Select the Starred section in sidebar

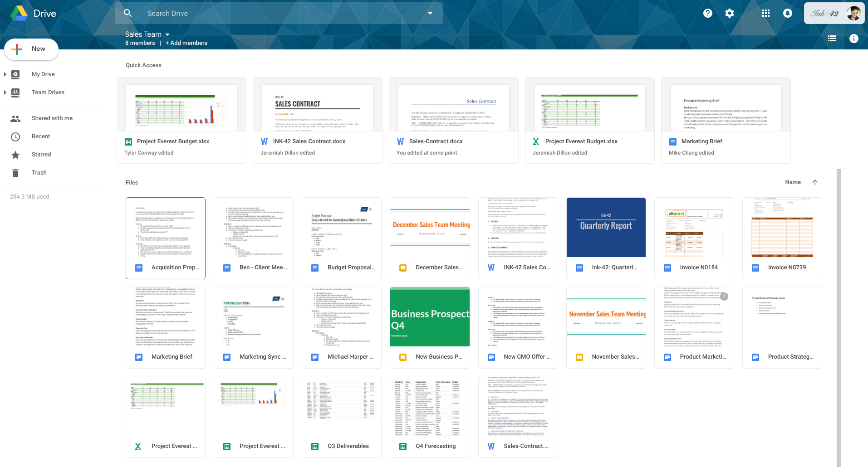[41, 154]
